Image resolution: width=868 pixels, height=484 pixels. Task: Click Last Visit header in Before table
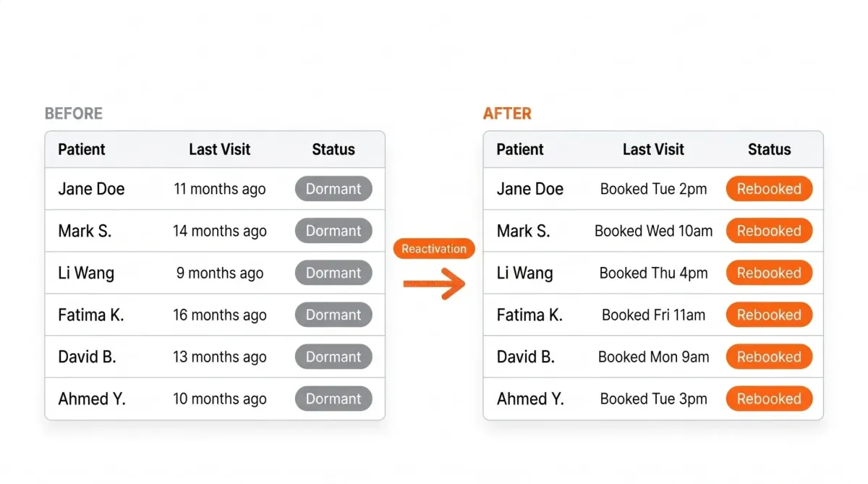point(219,150)
